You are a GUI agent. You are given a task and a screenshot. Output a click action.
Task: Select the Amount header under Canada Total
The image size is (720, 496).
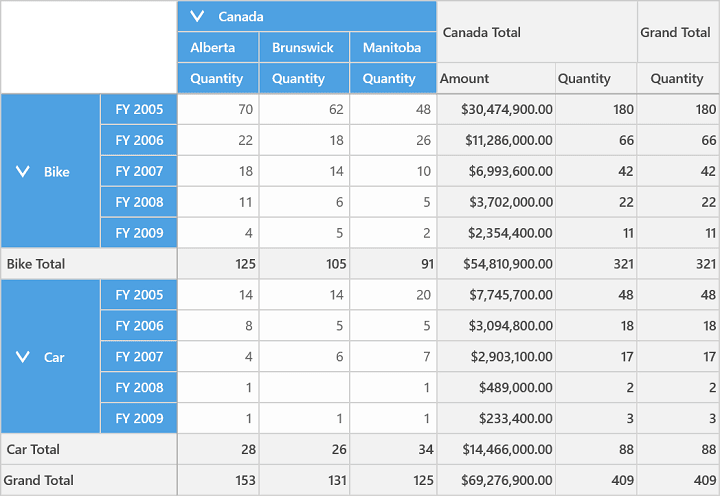click(x=496, y=79)
